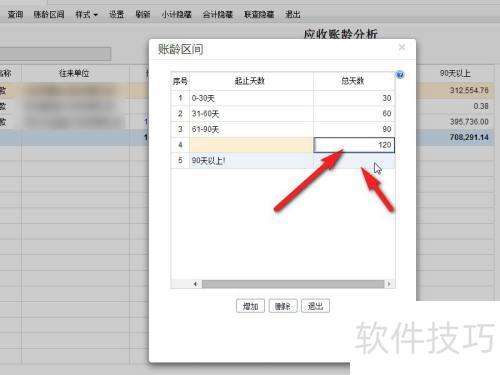Click the 往来单位 column header

coord(75,73)
